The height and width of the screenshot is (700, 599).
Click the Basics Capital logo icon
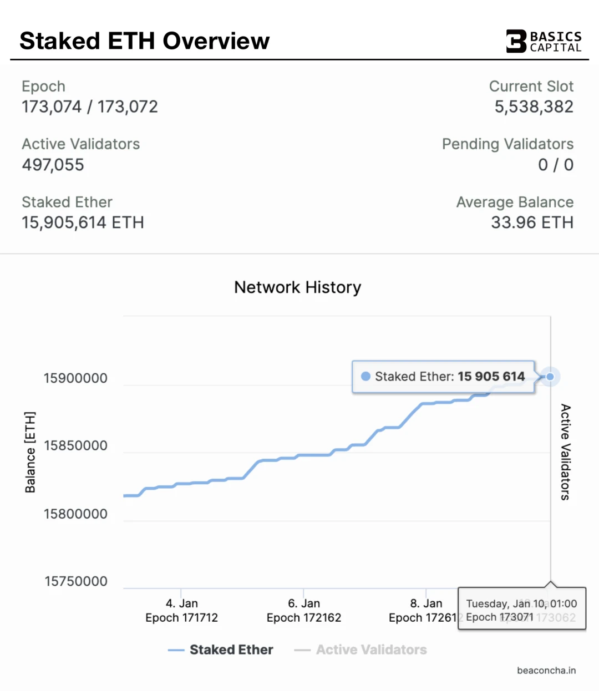coord(516,41)
